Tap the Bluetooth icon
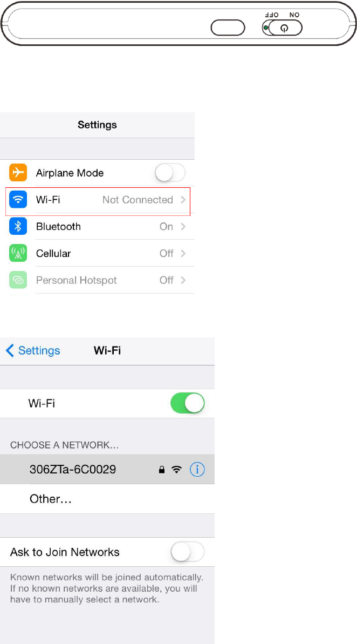This screenshot has height=644, width=357. tap(18, 226)
